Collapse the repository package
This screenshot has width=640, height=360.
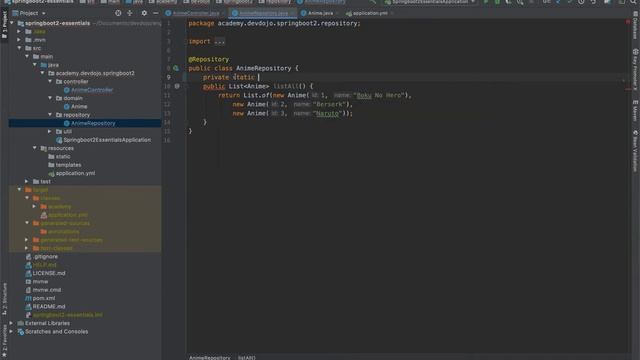pos(50,115)
